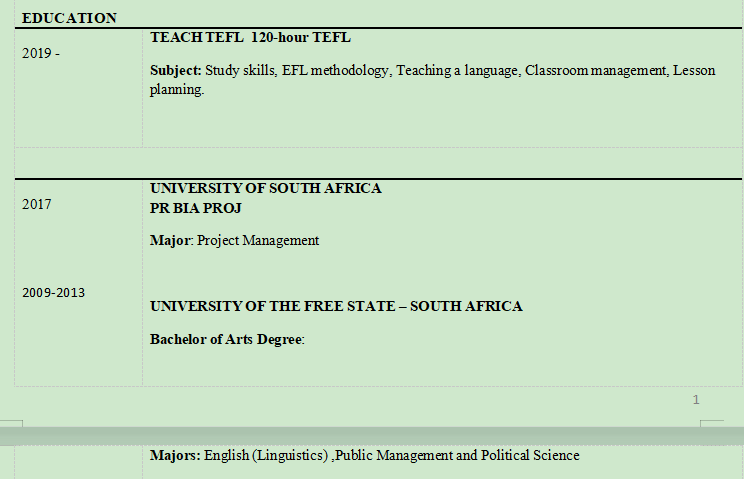Click the bold "Subject:" label
The image size is (744, 479).
[176, 71]
